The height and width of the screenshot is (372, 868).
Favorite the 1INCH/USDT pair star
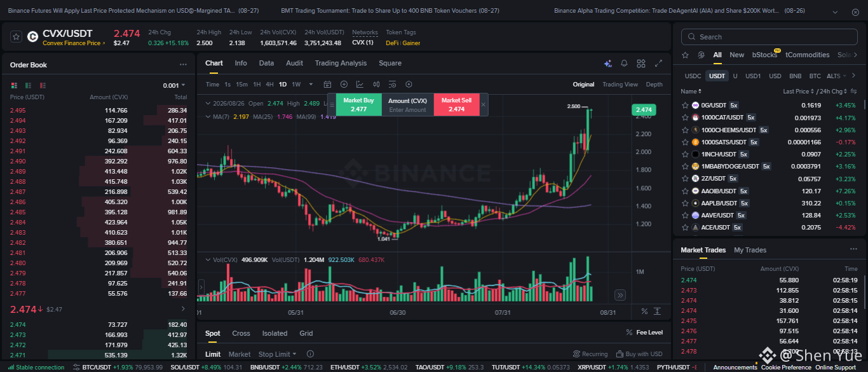[x=685, y=154]
